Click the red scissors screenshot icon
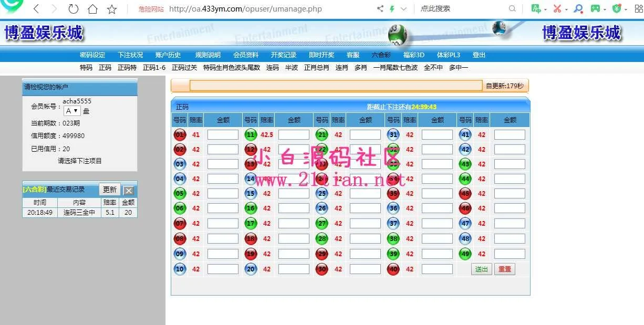Image resolution: width=644 pixels, height=325 pixels. [x=557, y=9]
